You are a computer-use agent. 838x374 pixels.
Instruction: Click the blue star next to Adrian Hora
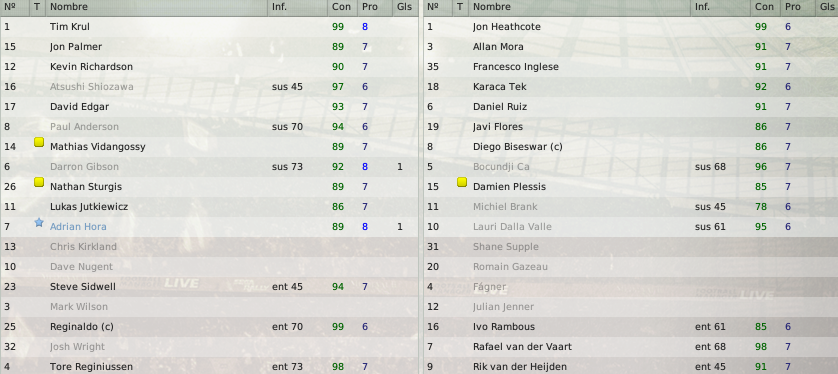pos(38,222)
